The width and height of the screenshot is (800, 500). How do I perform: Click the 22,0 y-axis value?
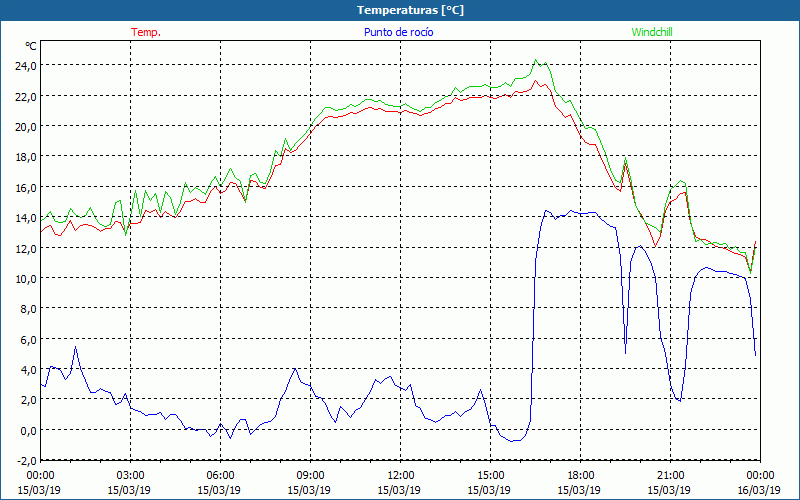tap(26, 96)
